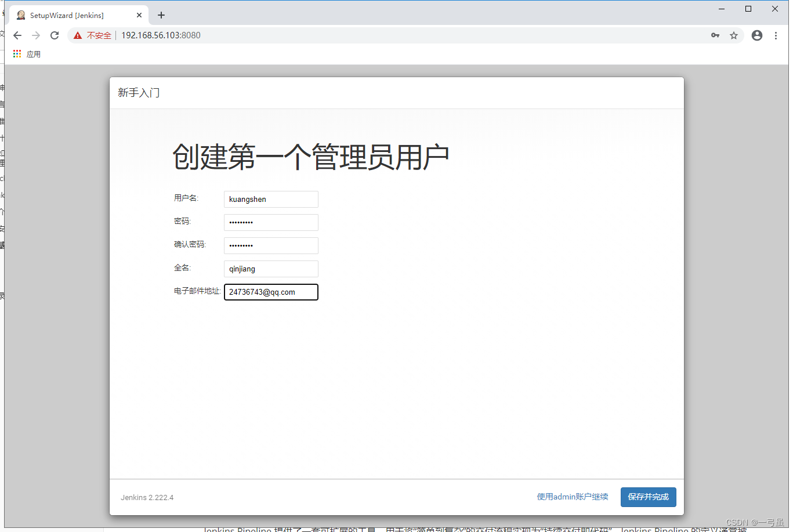Click the red not-secure warning icon
Image resolution: width=793 pixels, height=532 pixels.
pos(78,35)
